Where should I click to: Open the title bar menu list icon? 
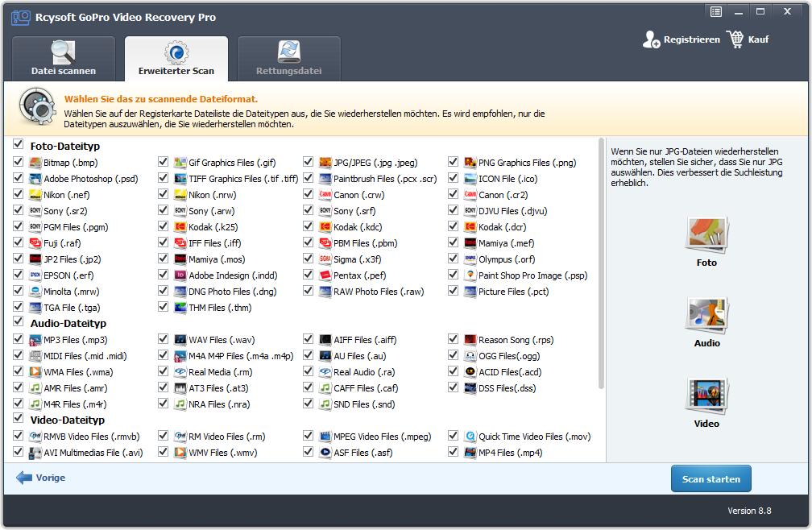point(715,11)
